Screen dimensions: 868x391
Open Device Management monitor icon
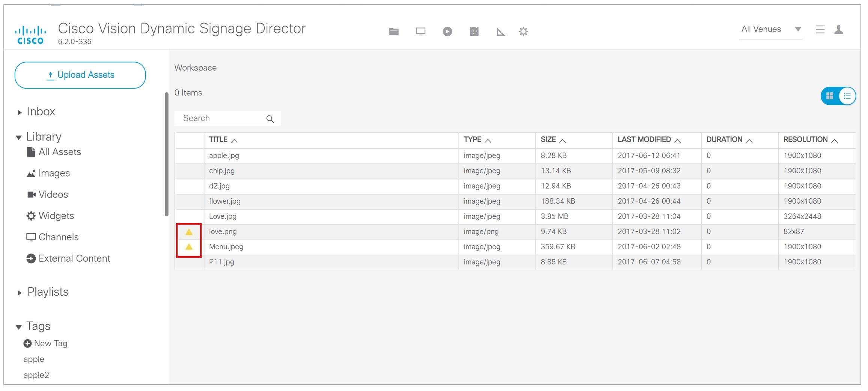(x=420, y=32)
